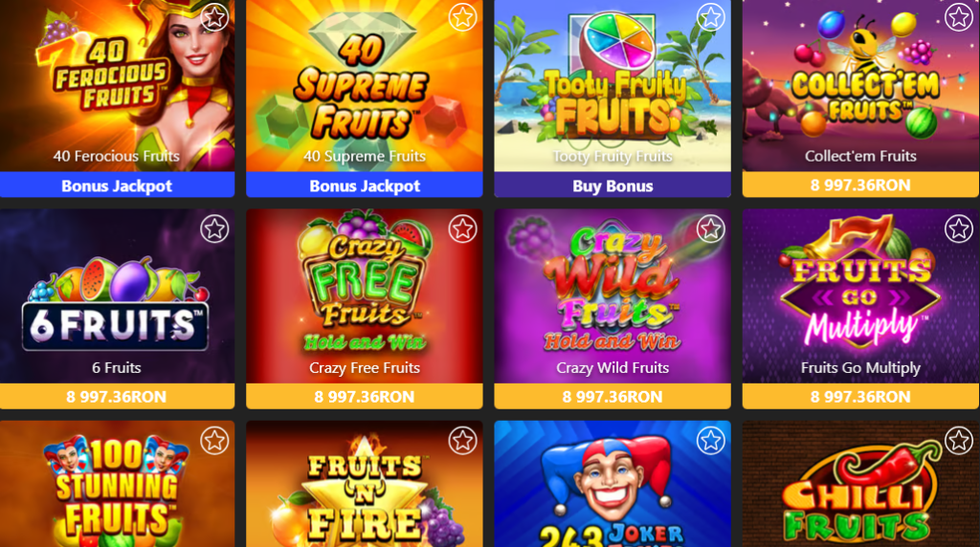Mark Tooty Fruity Fruits as favorite
Viewport: 980px width, 547px height.
pyautogui.click(x=711, y=17)
